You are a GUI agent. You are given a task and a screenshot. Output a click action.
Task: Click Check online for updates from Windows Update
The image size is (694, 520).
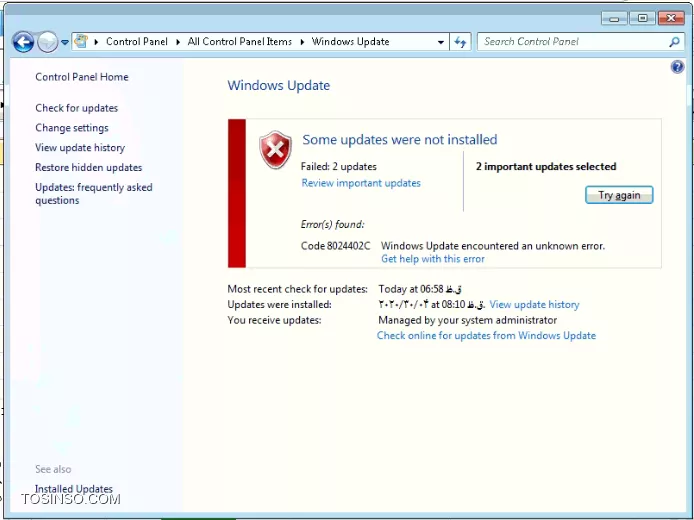coord(486,335)
